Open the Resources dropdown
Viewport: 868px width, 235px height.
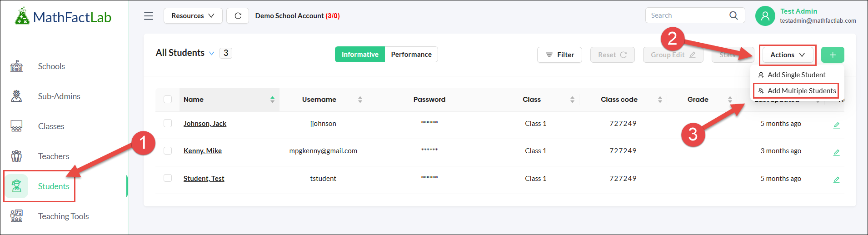(193, 16)
